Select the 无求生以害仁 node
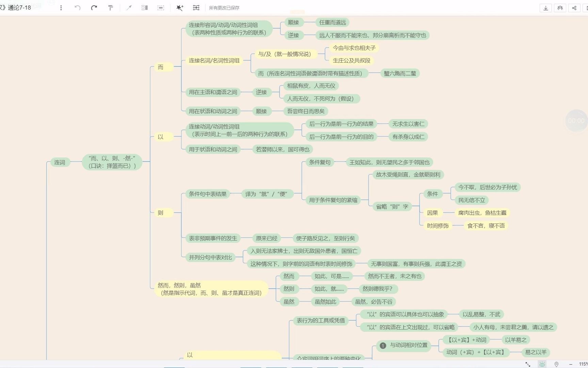The image size is (588, 368). (x=408, y=124)
